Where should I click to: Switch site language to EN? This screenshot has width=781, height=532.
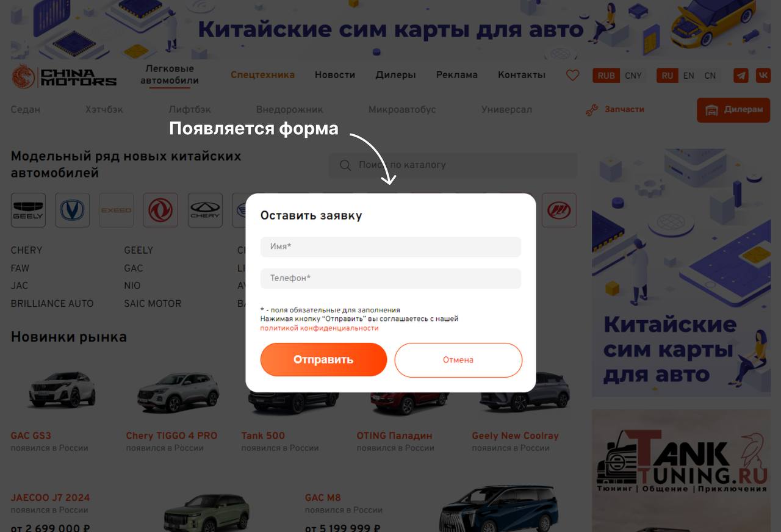pyautogui.click(x=688, y=76)
